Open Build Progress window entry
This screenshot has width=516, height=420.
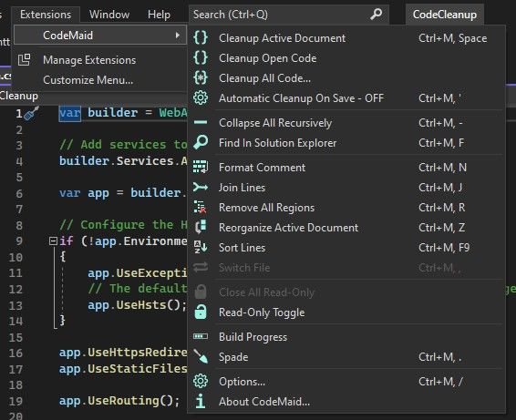pyautogui.click(x=346, y=337)
